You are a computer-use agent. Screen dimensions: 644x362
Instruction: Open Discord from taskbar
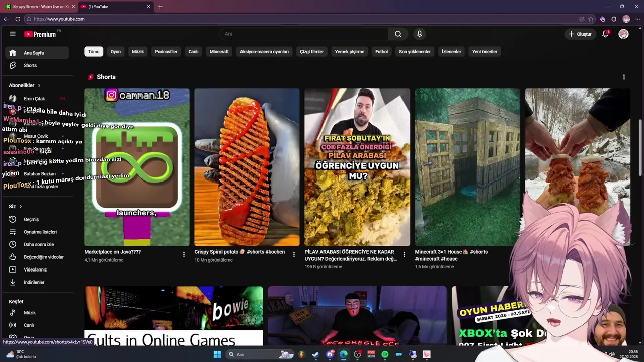click(330, 354)
